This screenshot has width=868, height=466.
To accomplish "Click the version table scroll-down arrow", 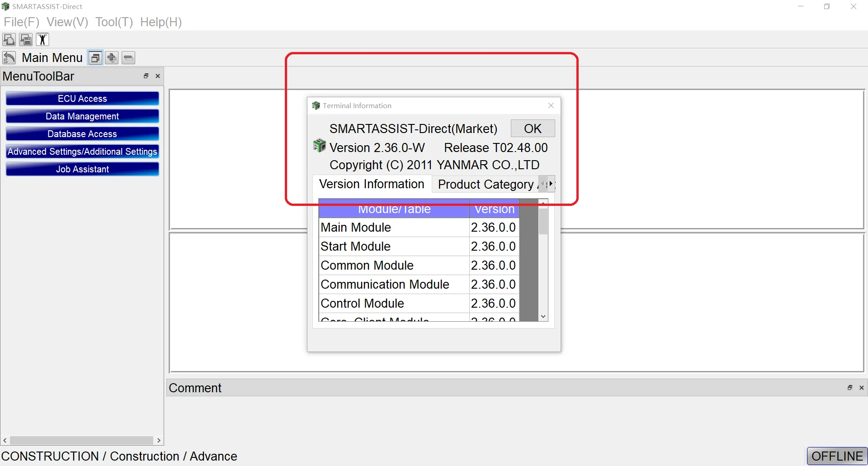I will click(x=543, y=317).
